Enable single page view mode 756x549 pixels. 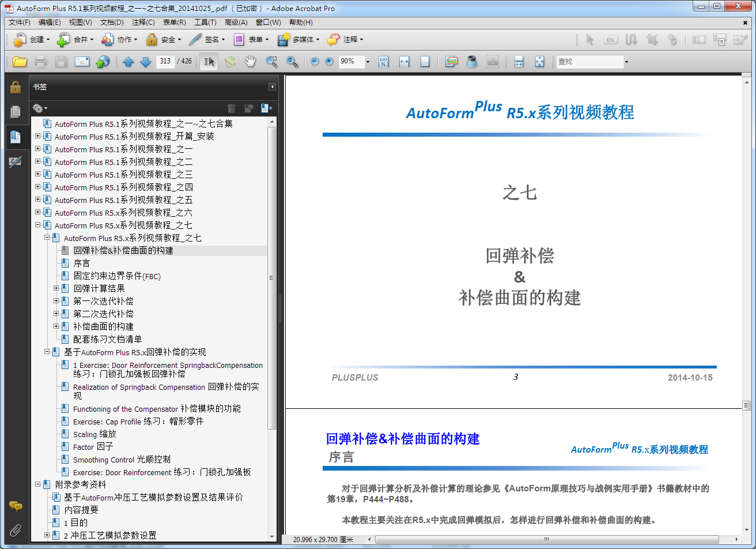pyautogui.click(x=425, y=62)
